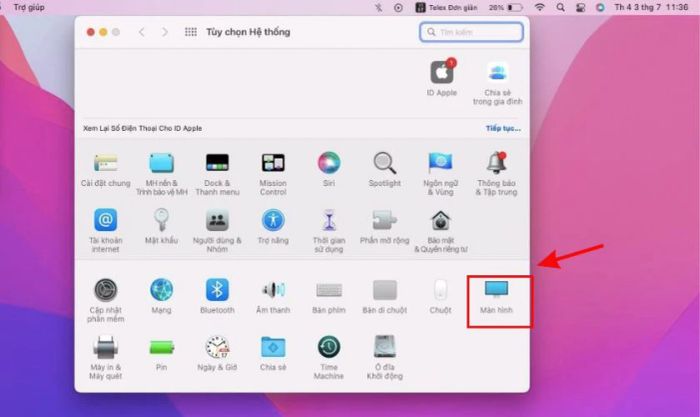Open the Trợ giúp menu

(29, 7)
